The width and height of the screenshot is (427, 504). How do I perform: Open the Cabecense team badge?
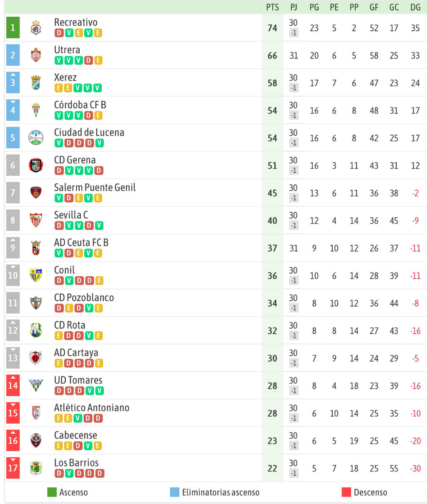(36, 441)
